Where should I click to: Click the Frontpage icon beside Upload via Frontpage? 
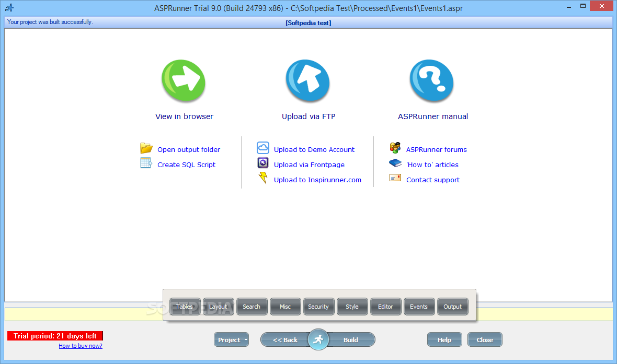(x=263, y=163)
